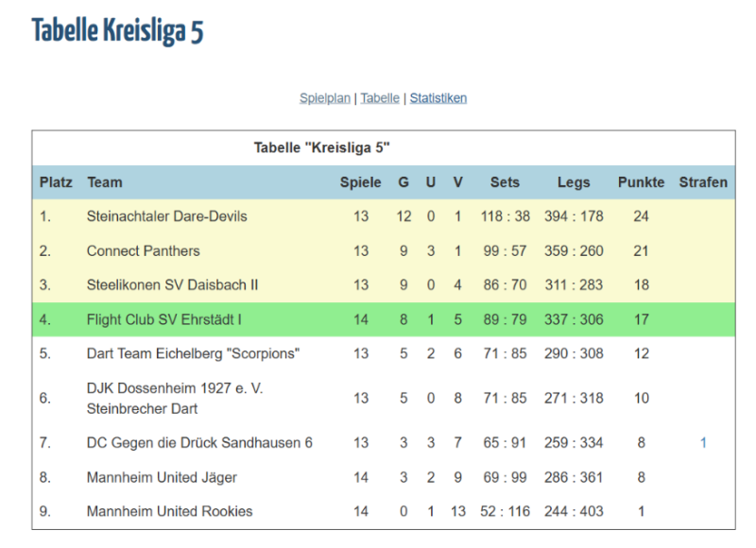756x548 pixels.
Task: Select the Mannheim United Rookies row
Action: coord(384,511)
